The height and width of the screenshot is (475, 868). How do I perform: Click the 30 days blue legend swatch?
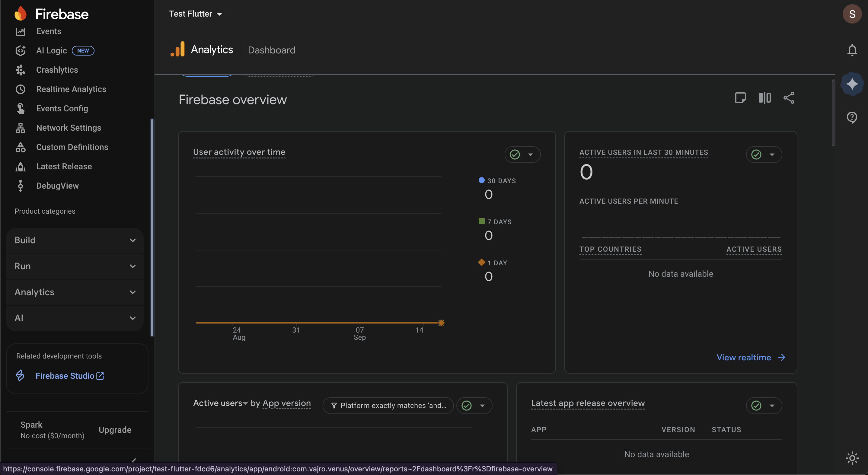[x=481, y=180]
